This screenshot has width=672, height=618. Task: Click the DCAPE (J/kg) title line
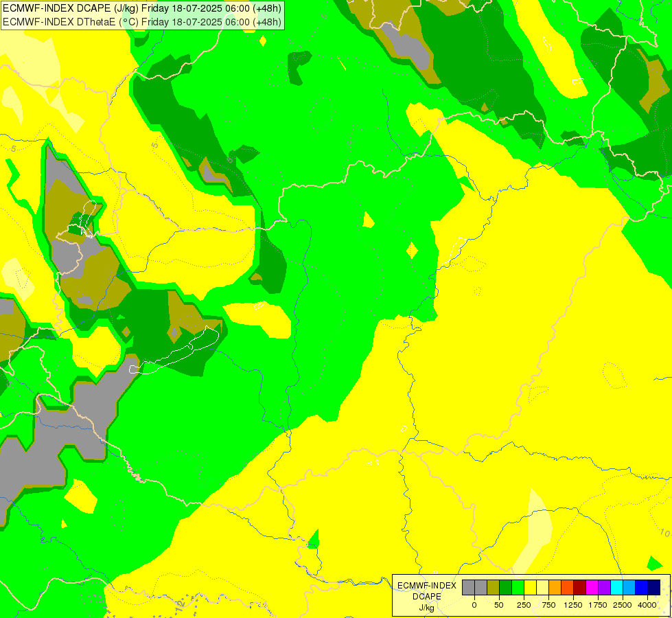(x=142, y=8)
